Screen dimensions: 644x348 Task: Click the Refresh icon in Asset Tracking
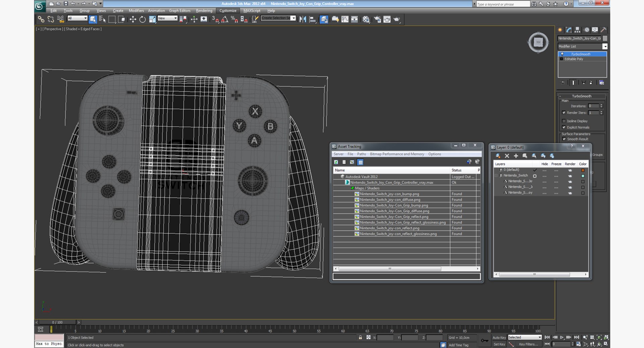point(336,162)
